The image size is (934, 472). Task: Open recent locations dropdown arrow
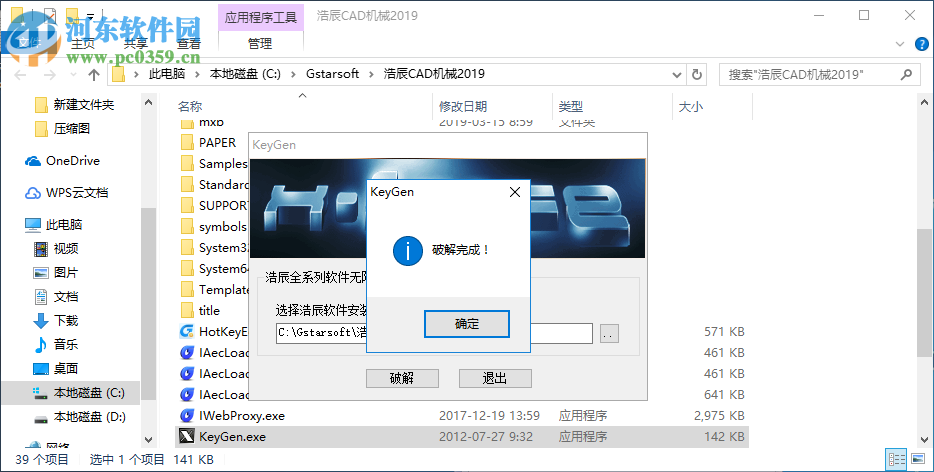[x=73, y=74]
